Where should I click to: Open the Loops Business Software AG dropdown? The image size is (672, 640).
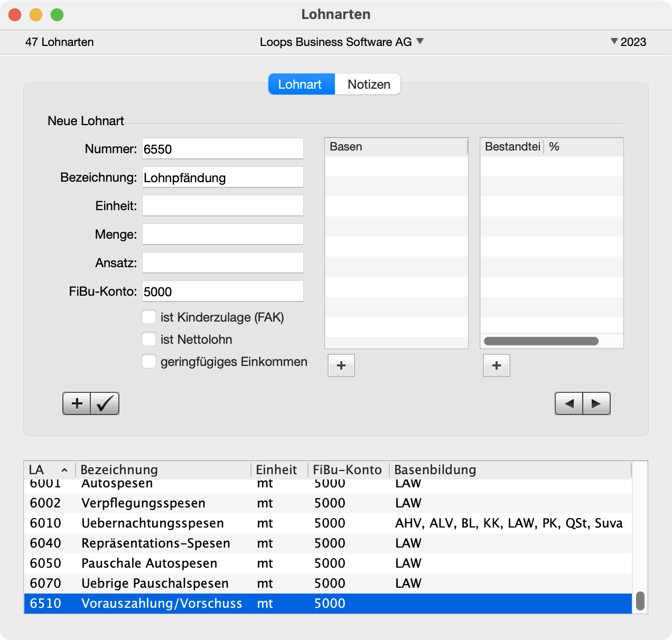pos(420,41)
